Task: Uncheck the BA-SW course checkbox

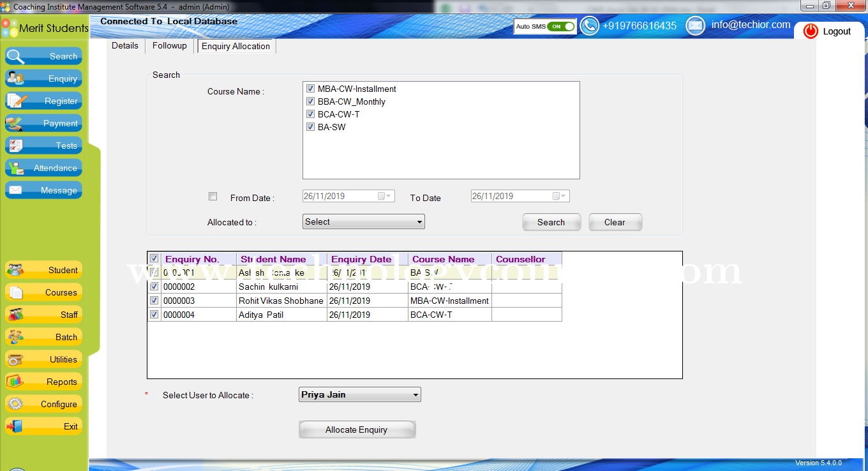Action: pyautogui.click(x=311, y=127)
